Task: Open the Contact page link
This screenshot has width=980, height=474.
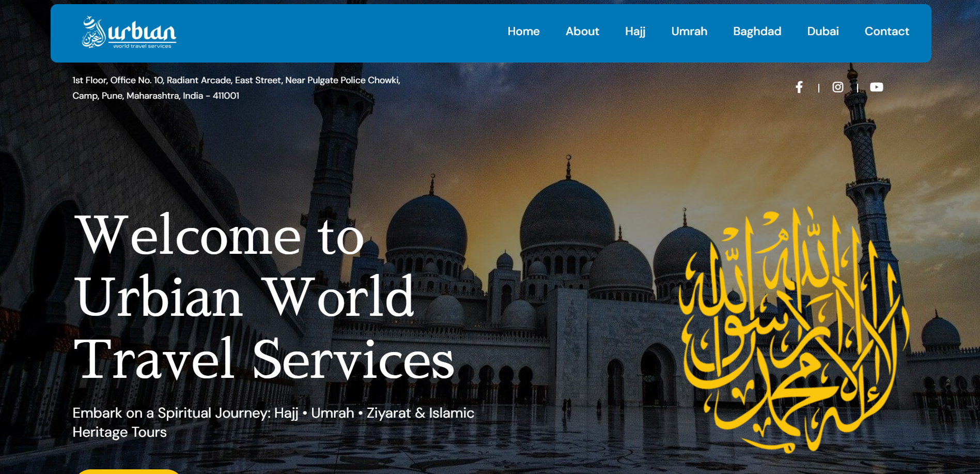Action: [886, 32]
